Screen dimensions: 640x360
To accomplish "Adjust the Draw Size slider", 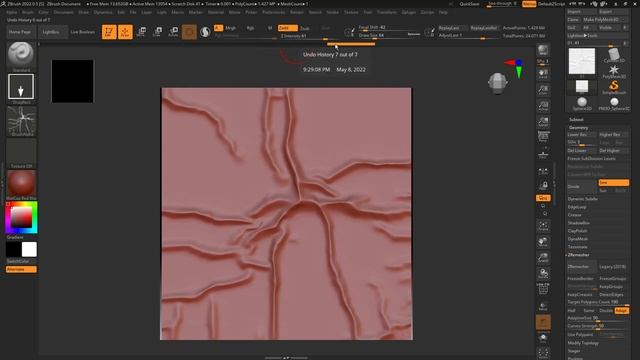I will click(389, 35).
